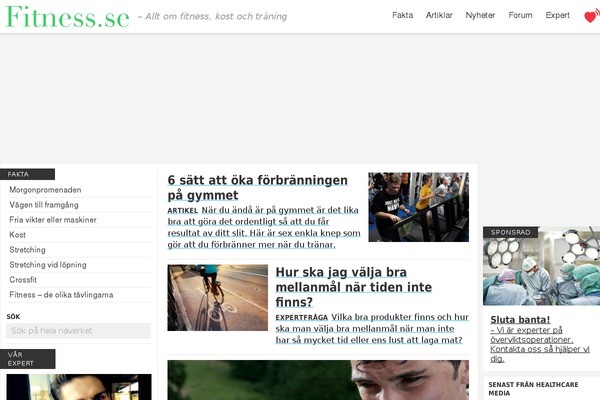
Task: Open the cyclist bike lane thumbnail
Action: coord(217,297)
